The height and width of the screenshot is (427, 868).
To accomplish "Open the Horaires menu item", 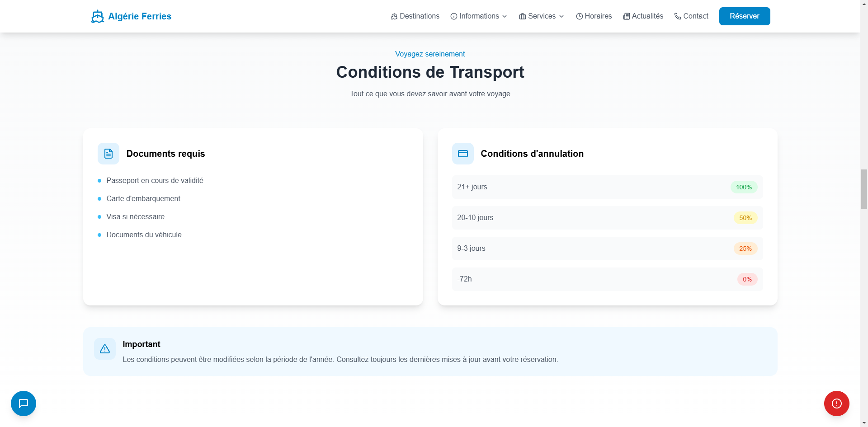I will [x=598, y=16].
